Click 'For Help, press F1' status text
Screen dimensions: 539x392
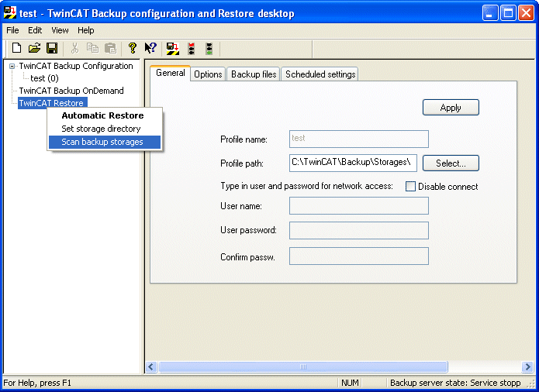click(37, 383)
